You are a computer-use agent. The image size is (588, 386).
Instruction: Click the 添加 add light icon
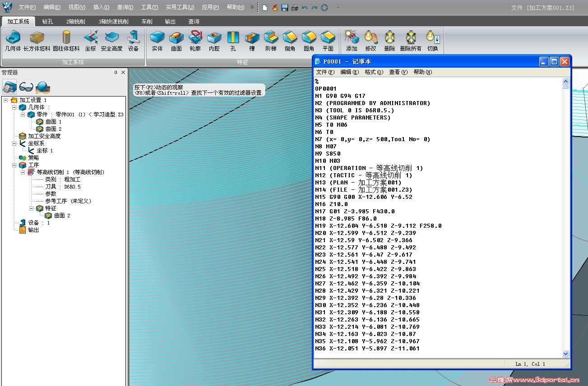pos(352,41)
